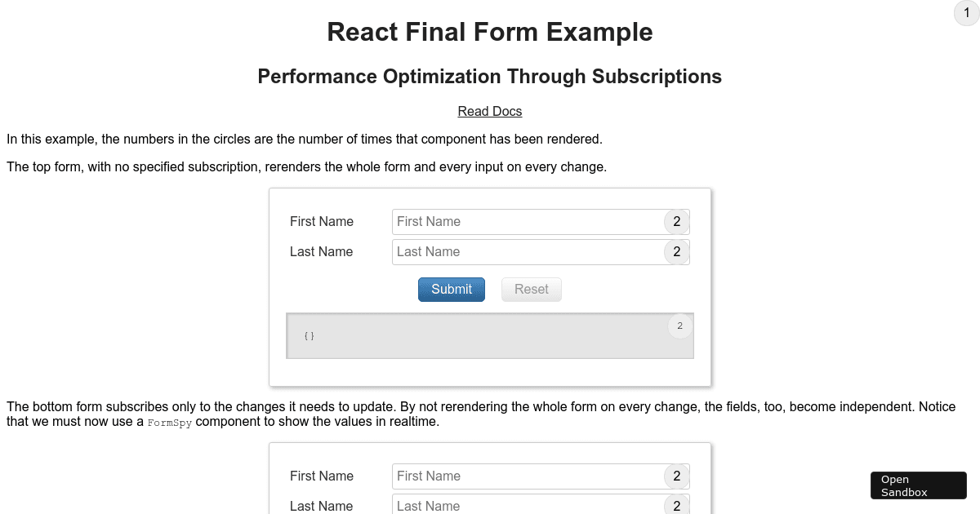
Task: Click the render badge beside bottom First Name field
Action: (676, 476)
